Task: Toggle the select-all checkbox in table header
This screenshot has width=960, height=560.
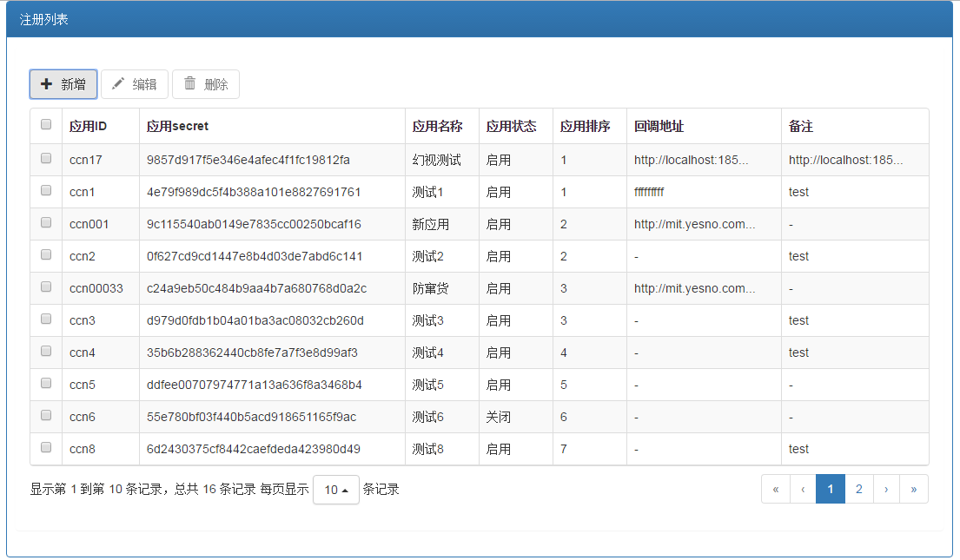Action: click(x=46, y=125)
